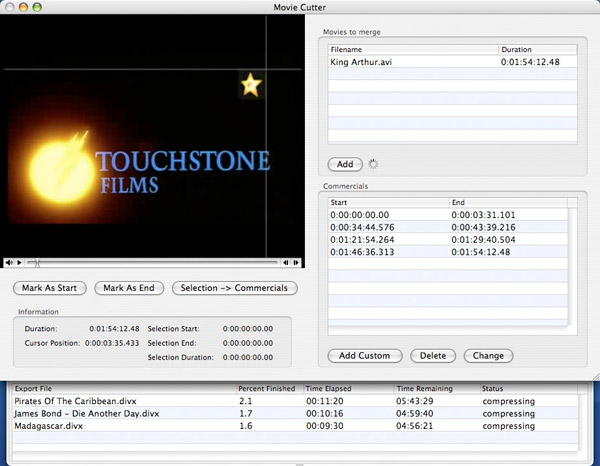600x466 pixels.
Task: Click the Percent Finished column header
Action: pyautogui.click(x=270, y=389)
